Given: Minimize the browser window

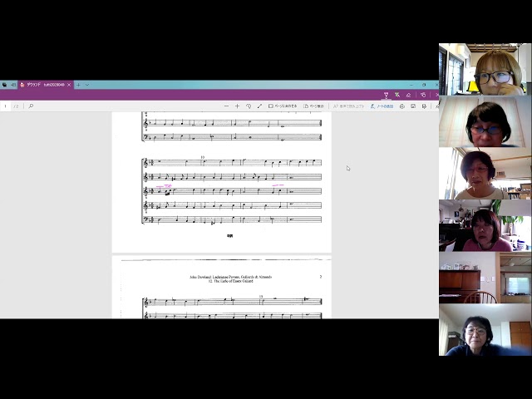Looking at the screenshot, I should click(411, 85).
